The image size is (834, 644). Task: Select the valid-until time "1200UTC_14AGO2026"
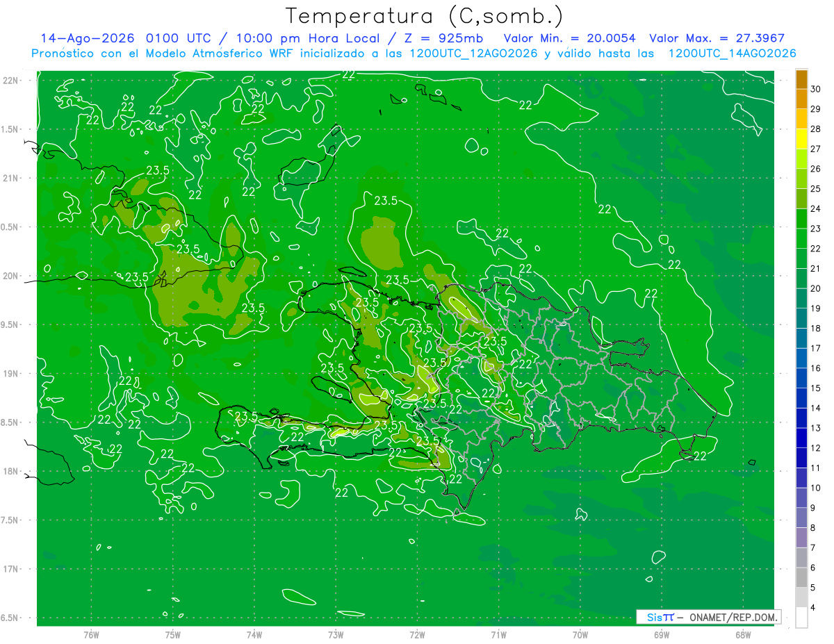tap(732, 53)
